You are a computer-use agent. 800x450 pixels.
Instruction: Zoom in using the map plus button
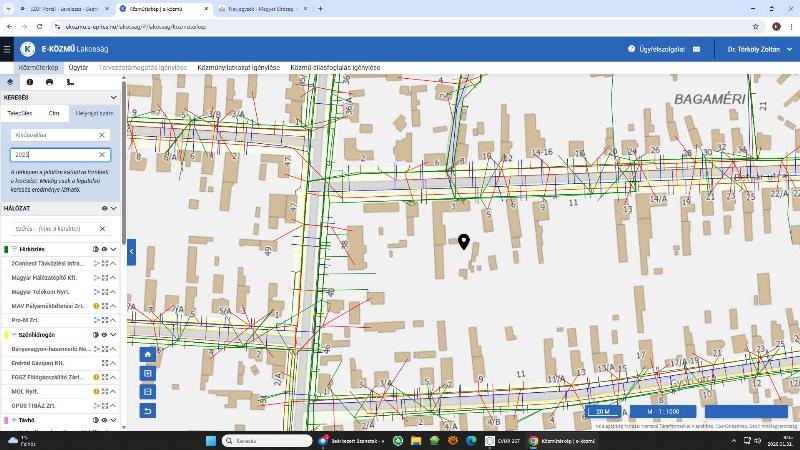148,373
